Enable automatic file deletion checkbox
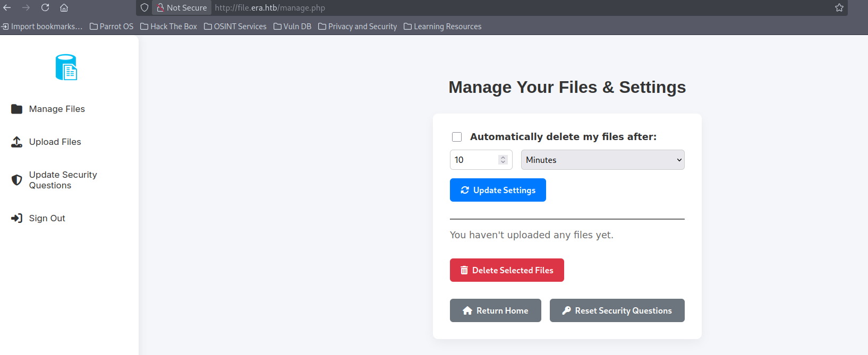This screenshot has width=868, height=355. [457, 137]
